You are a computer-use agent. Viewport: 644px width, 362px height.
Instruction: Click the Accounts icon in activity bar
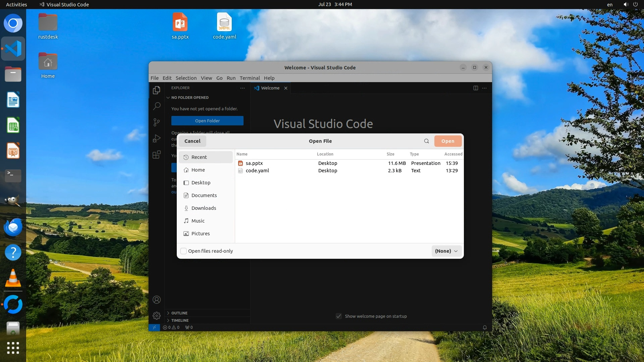157,300
